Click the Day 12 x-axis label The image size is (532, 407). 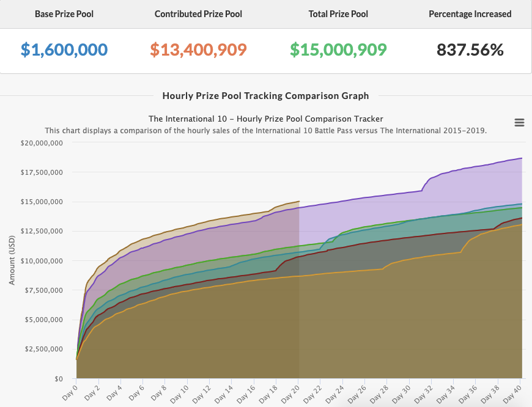[x=202, y=394]
